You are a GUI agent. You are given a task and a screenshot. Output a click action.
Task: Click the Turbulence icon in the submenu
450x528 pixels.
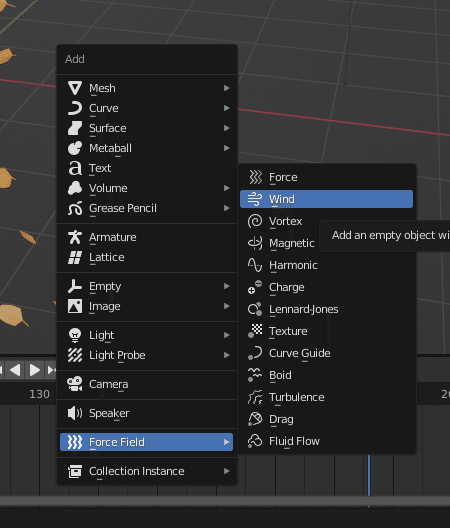[255, 397]
